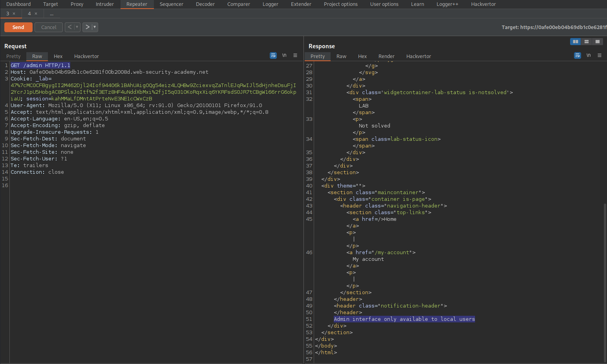Viewport: 607px width, 364px height.
Task: Click the Send button
Action: pyautogui.click(x=18, y=27)
